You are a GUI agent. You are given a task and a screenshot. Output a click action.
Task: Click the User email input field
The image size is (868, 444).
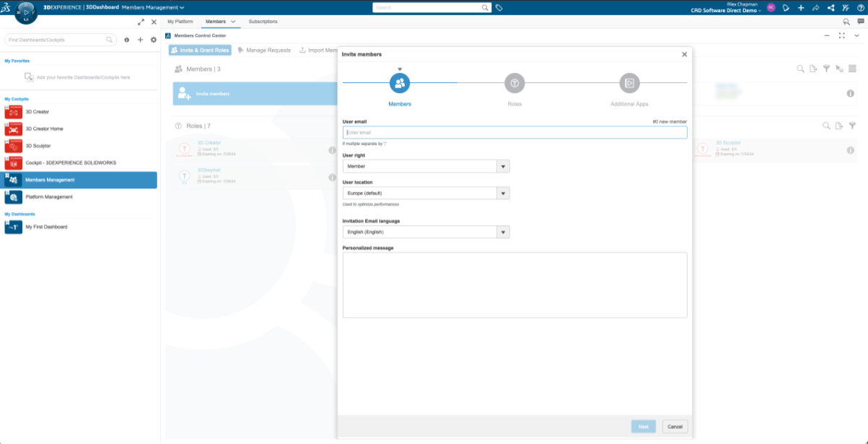[x=514, y=133]
